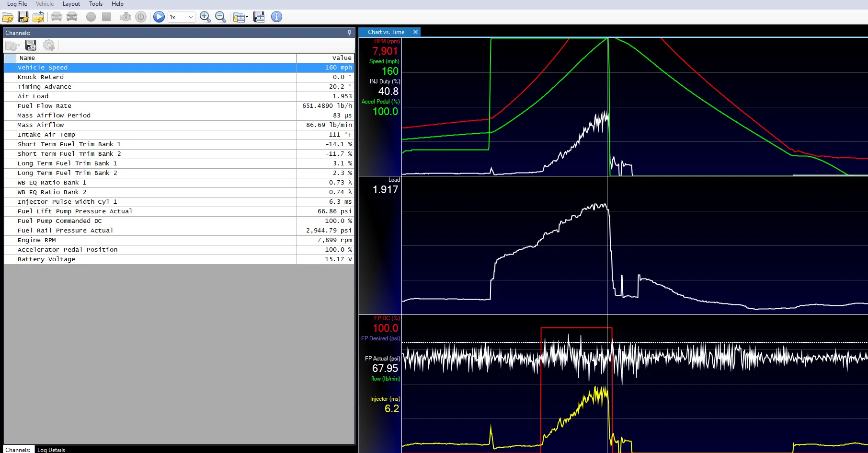Viewport: 868px width, 453px height.
Task: Select the Battery Voltage channel row
Action: point(179,259)
